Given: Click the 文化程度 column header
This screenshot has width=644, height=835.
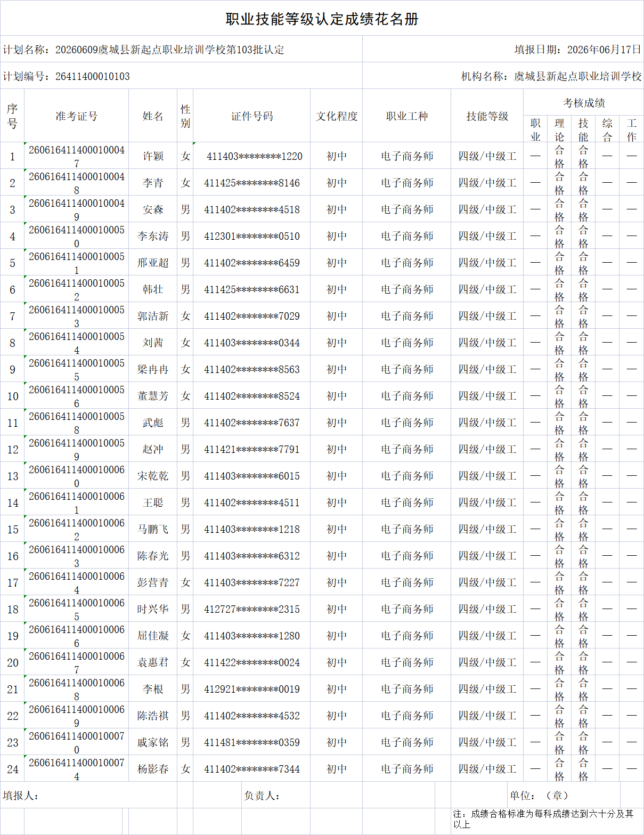Looking at the screenshot, I should tap(337, 116).
